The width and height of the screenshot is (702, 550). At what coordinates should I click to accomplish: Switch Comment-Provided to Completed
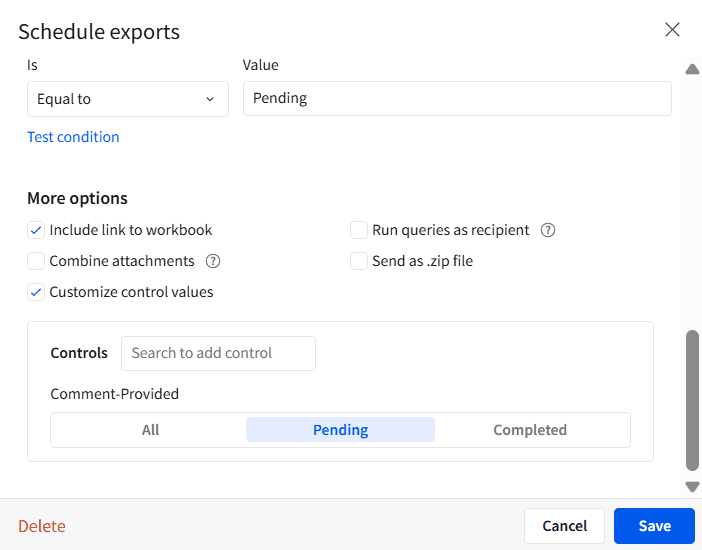click(530, 430)
